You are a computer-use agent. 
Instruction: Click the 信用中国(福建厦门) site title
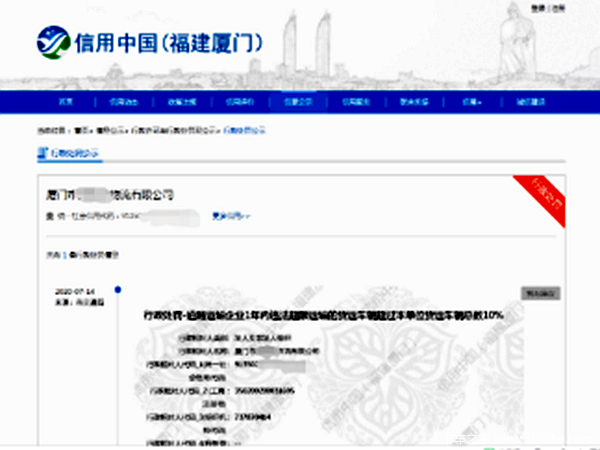tap(168, 43)
